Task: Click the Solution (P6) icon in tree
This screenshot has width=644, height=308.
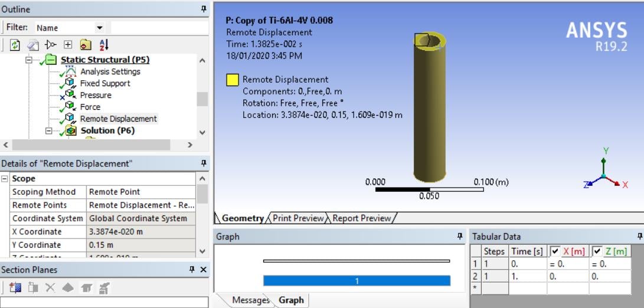Action: (71, 130)
